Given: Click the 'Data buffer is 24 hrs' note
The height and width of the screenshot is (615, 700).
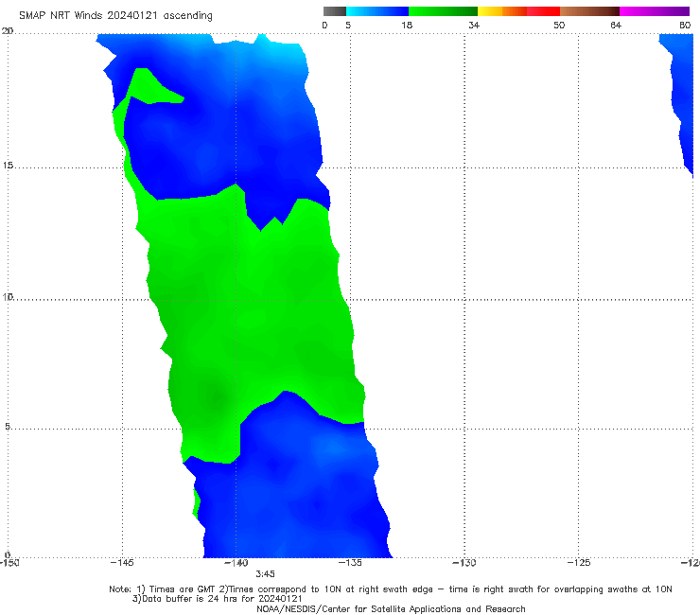Looking at the screenshot, I should point(218,599).
